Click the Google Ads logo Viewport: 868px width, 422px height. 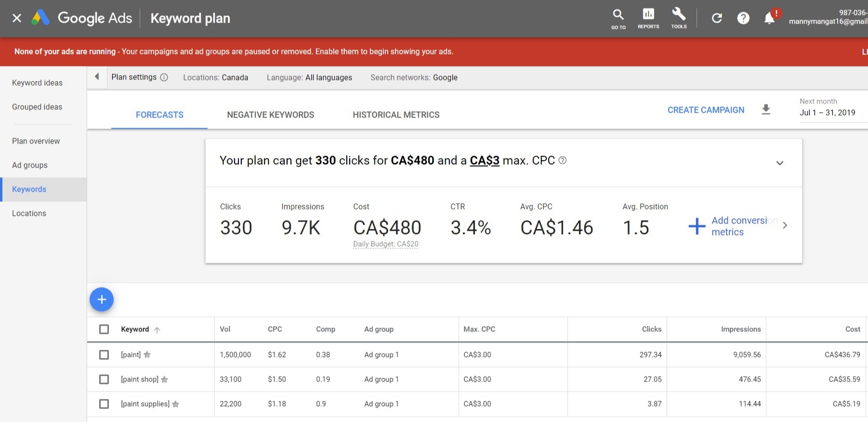[81, 18]
